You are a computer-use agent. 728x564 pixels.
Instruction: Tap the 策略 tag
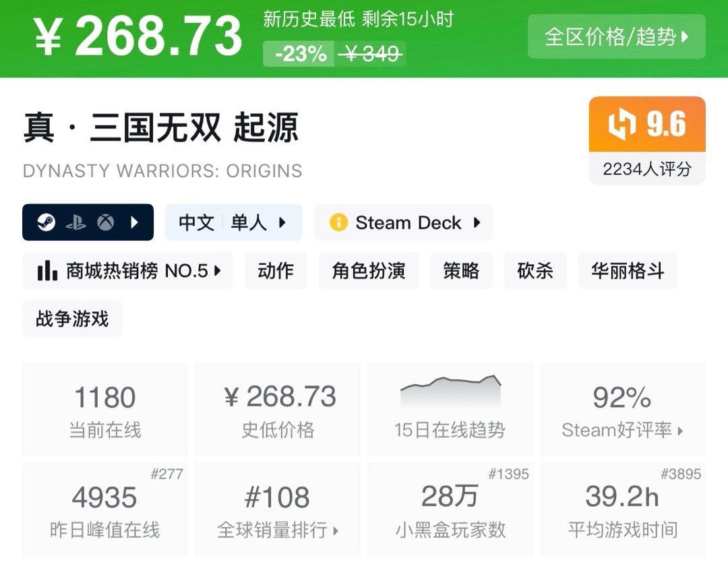[461, 271]
